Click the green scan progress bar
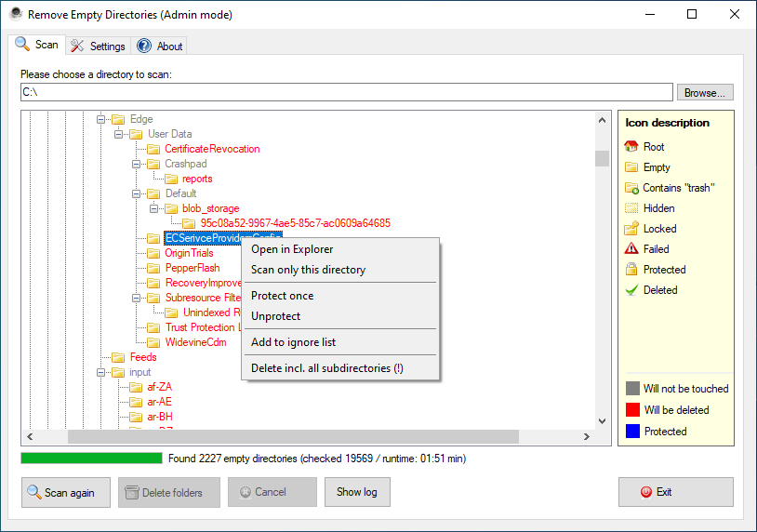The height and width of the screenshot is (532, 757). [92, 459]
